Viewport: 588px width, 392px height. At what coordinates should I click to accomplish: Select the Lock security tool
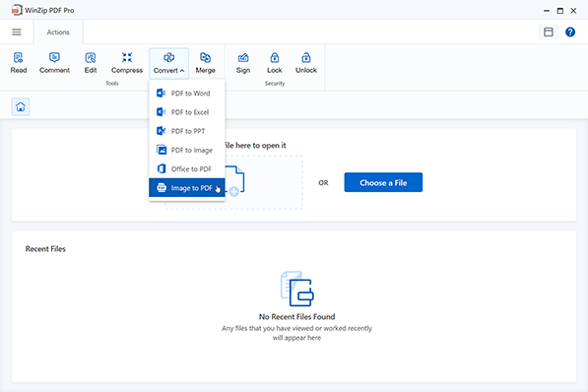(275, 63)
